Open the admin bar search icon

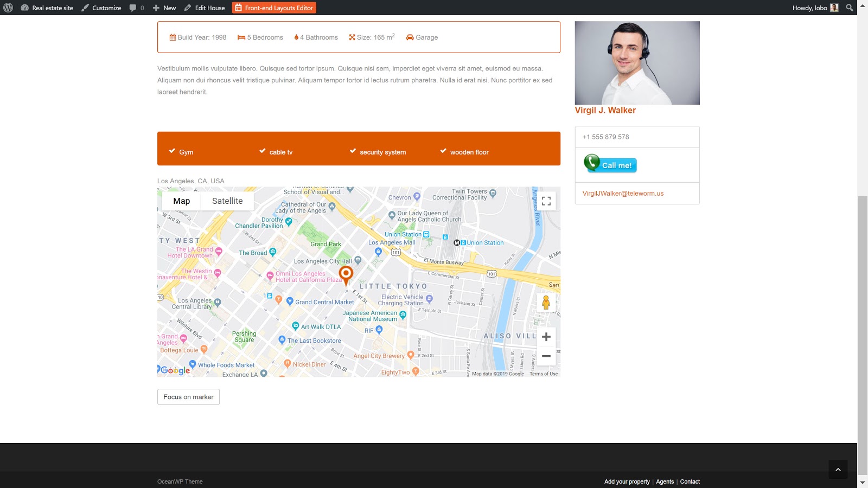point(850,8)
